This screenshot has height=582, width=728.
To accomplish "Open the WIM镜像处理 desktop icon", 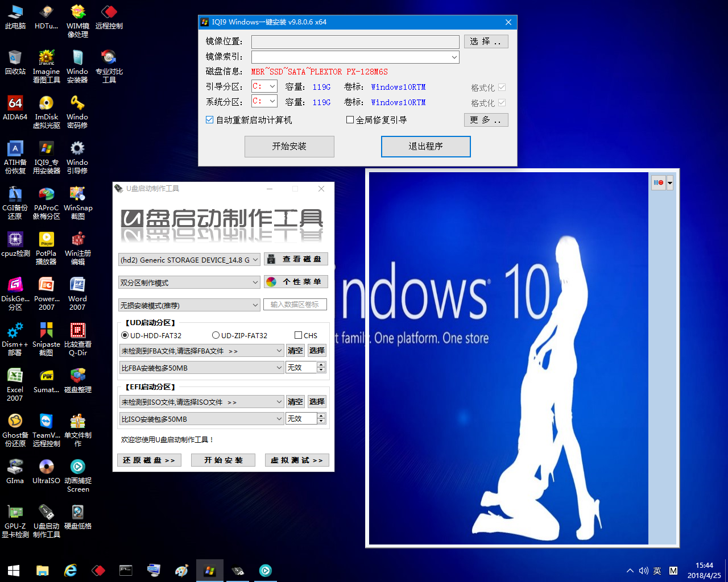I will (x=77, y=21).
